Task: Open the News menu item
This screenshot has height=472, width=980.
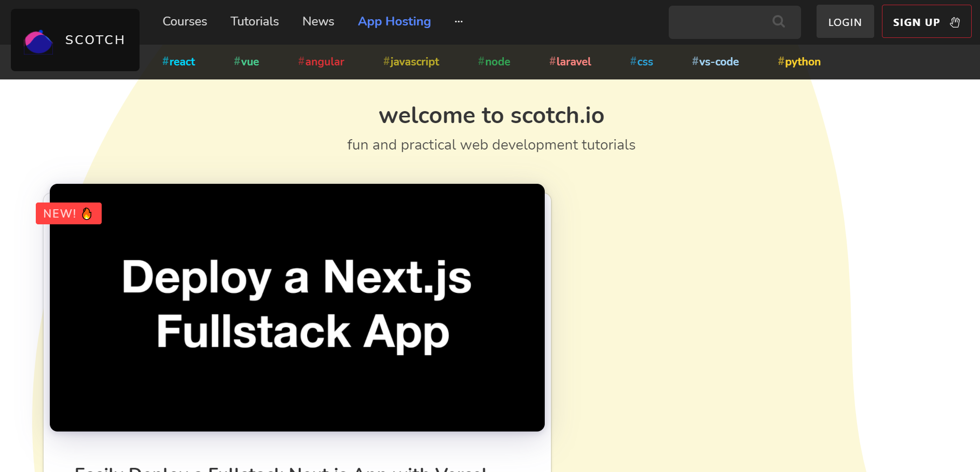Action: tap(319, 21)
